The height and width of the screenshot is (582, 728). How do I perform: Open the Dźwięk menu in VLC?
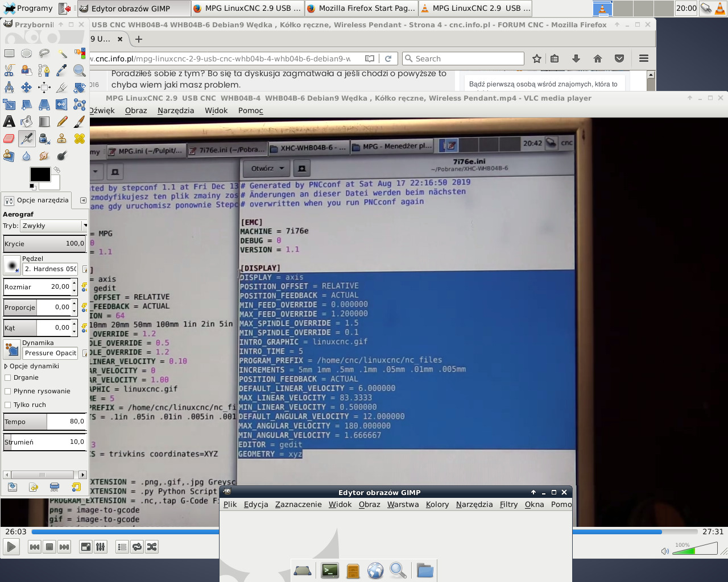pos(102,110)
